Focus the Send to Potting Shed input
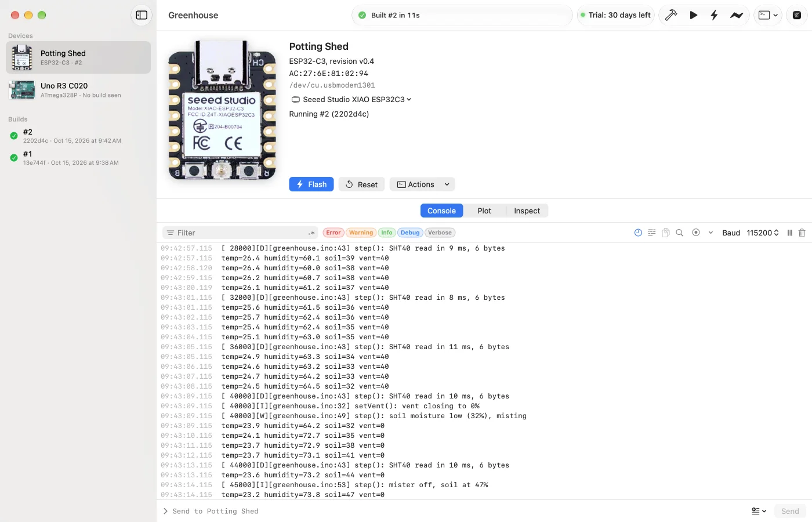The height and width of the screenshot is (522, 812). coord(455,511)
